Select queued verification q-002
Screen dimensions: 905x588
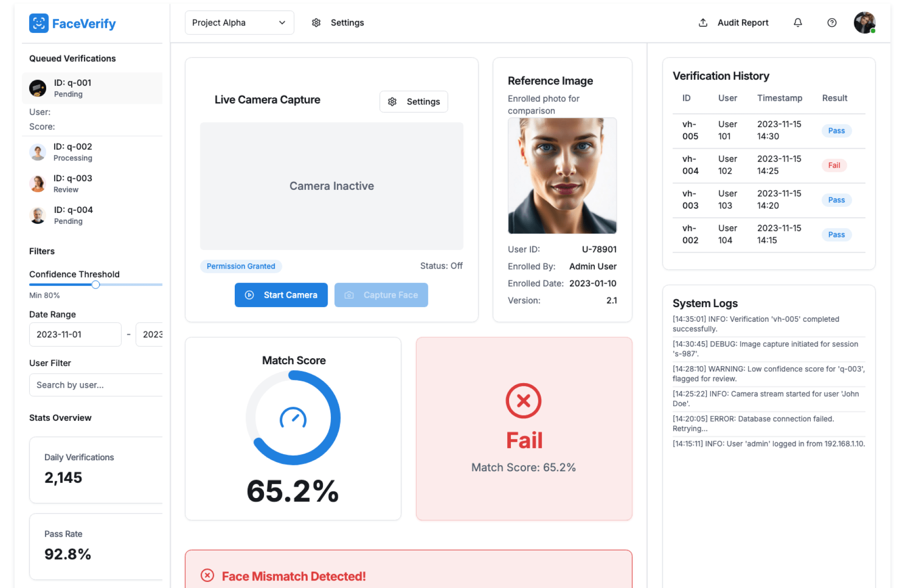coord(73,152)
